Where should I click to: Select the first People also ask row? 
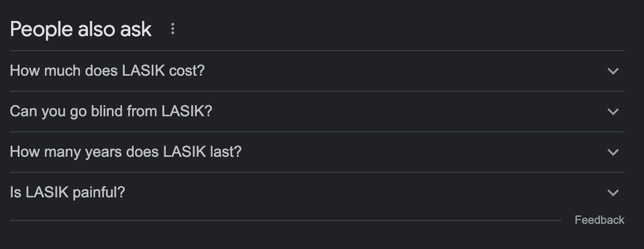point(317,71)
